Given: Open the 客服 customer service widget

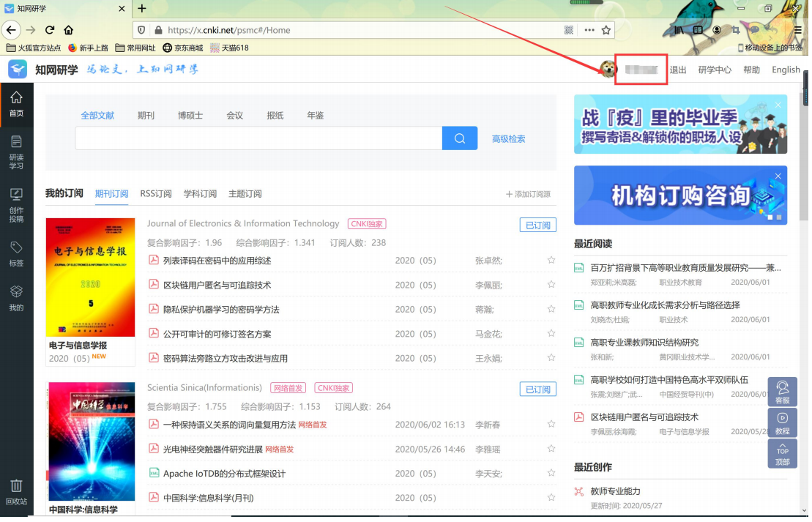Looking at the screenshot, I should 782,392.
